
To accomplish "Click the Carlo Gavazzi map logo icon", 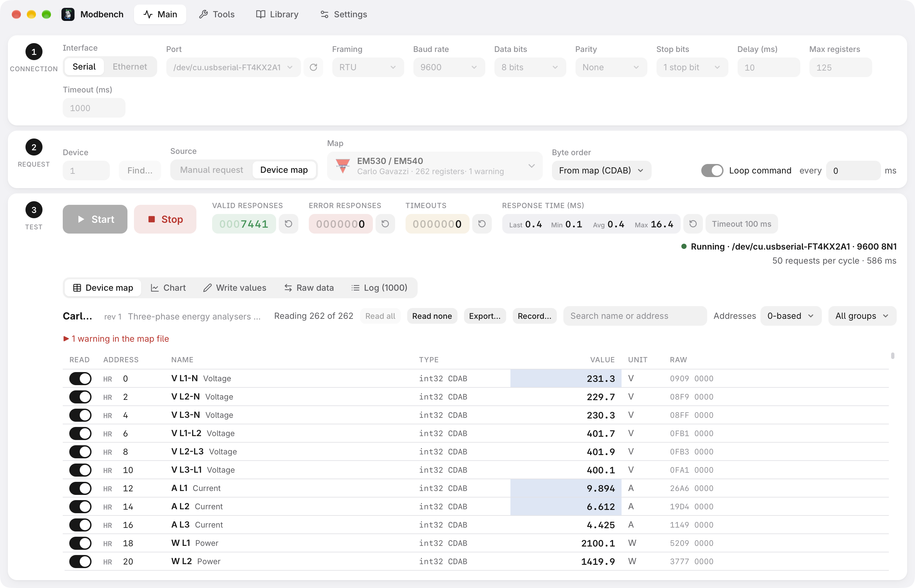I will 342,166.
